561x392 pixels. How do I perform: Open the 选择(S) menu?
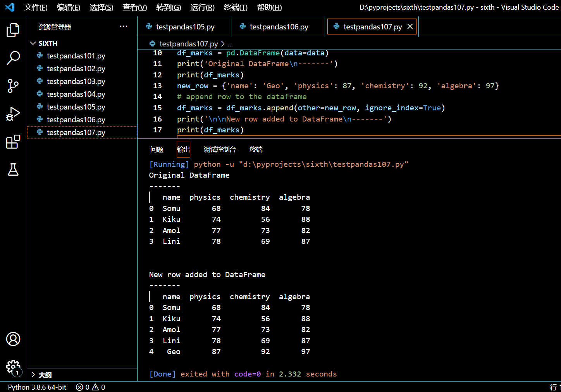(x=102, y=7)
